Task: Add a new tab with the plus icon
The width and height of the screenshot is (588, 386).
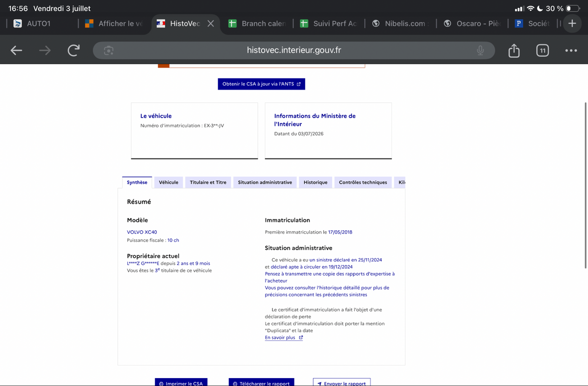Action: point(572,23)
